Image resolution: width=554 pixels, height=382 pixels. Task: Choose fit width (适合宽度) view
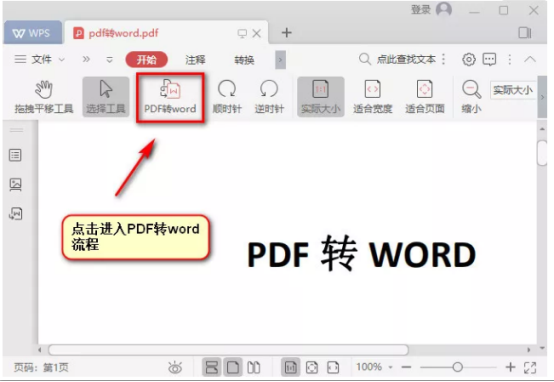click(372, 96)
